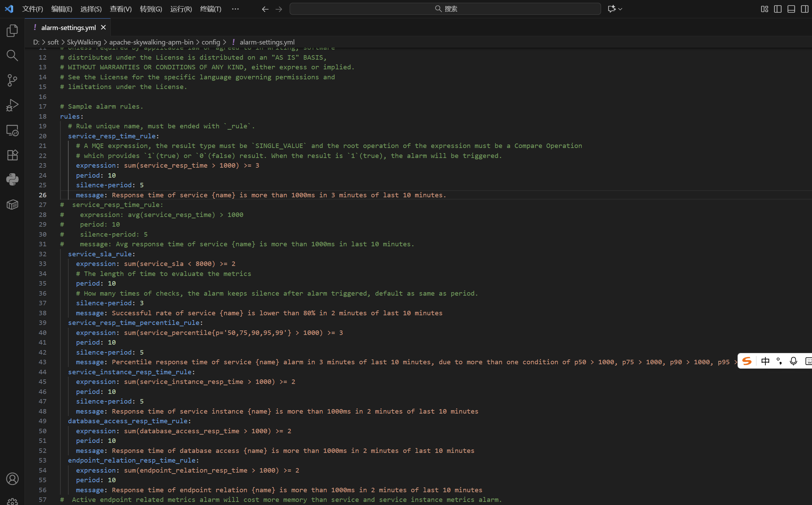Open the Python panel in activity bar
Viewport: 812px width, 505px height.
point(12,179)
